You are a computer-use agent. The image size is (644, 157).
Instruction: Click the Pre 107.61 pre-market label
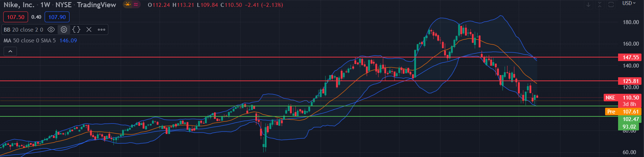point(623,112)
